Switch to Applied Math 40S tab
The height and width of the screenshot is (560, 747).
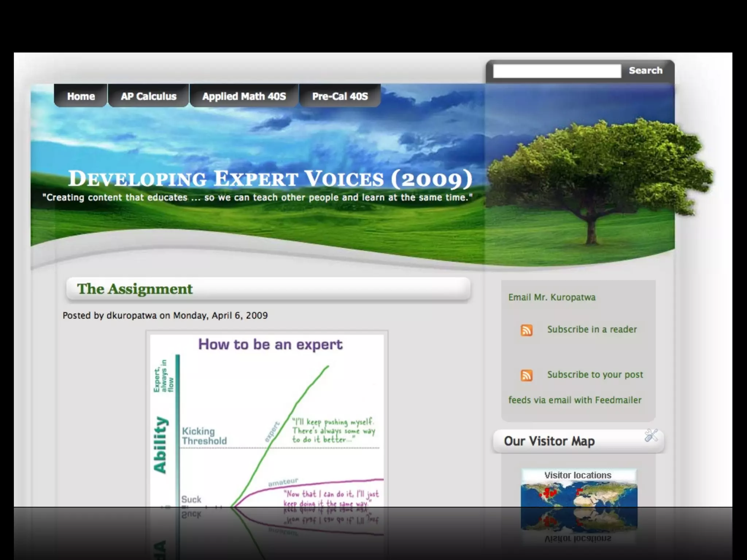(244, 96)
